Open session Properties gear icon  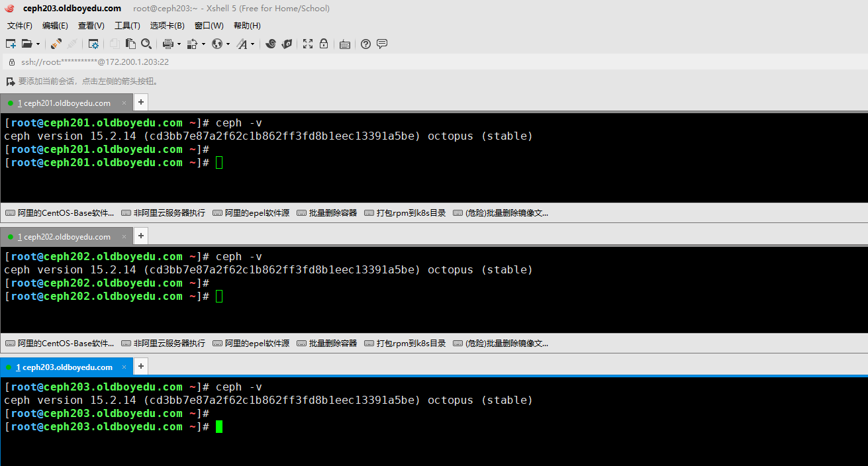pos(93,44)
